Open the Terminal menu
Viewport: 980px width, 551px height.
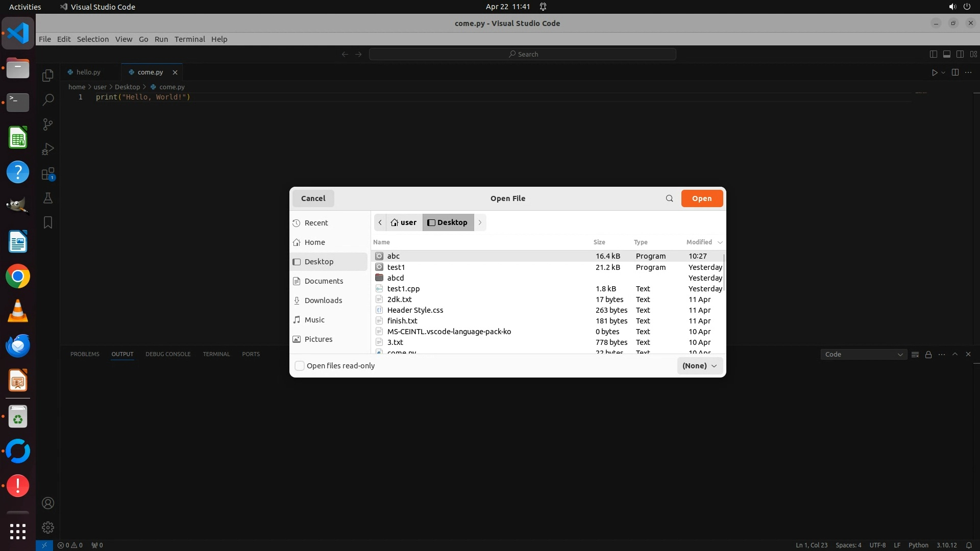click(189, 39)
